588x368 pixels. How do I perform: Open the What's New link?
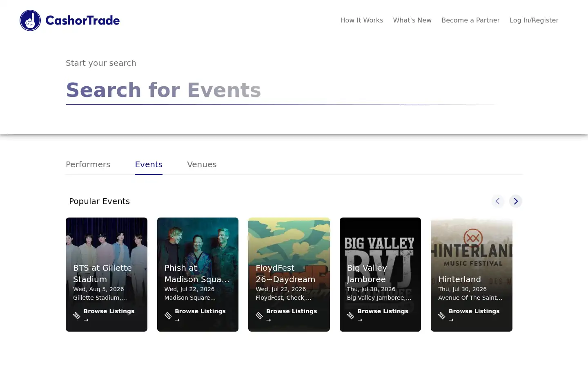[412, 20]
